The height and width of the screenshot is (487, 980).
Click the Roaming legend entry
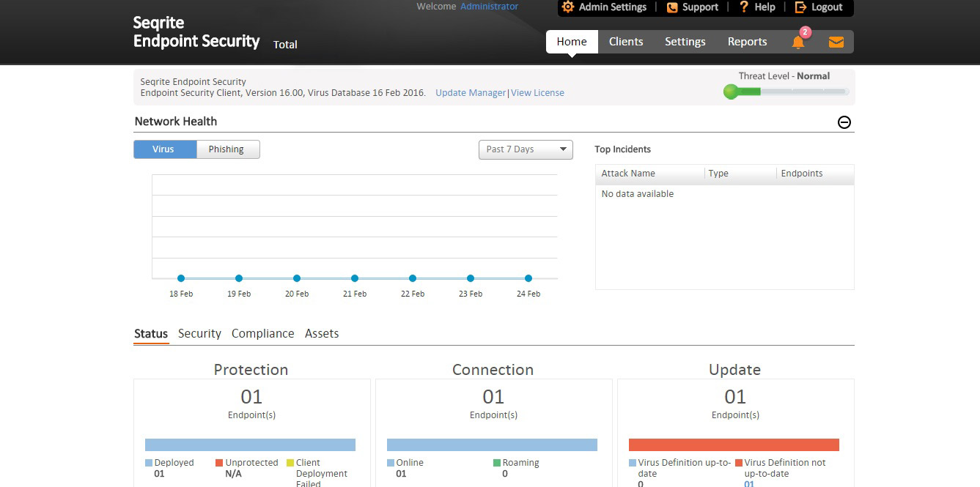(x=516, y=468)
